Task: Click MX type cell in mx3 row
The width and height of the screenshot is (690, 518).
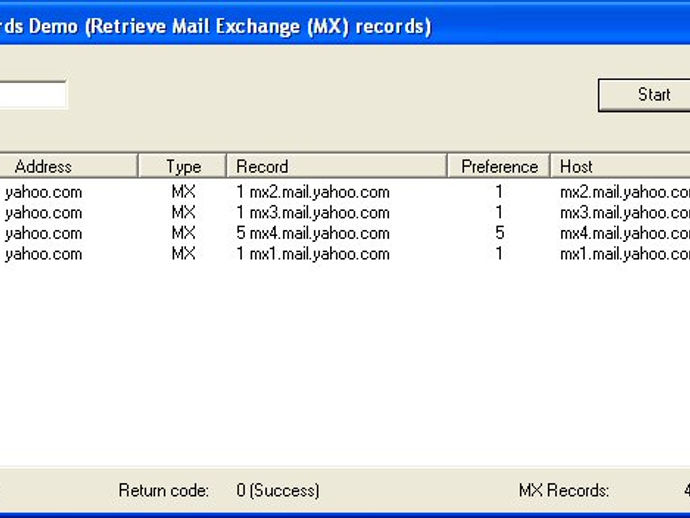Action: pyautogui.click(x=184, y=213)
